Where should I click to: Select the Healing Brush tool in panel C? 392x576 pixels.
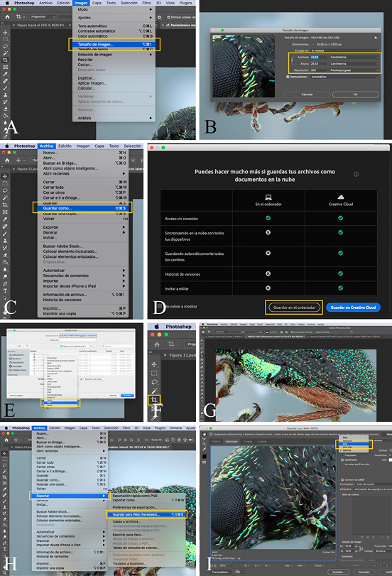tap(6, 227)
